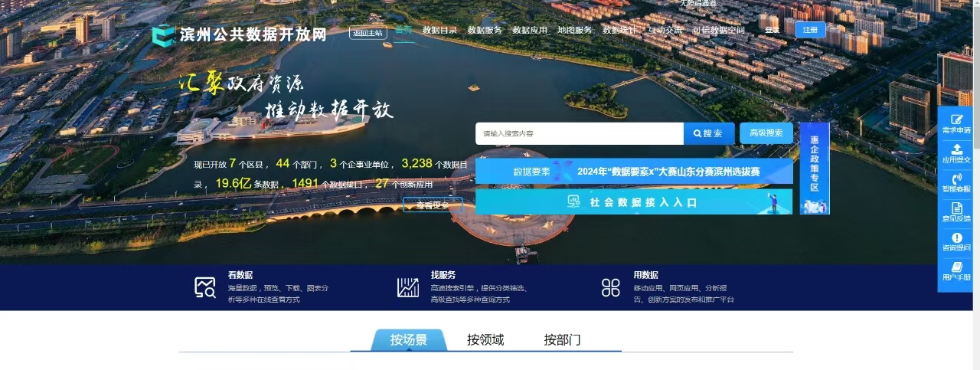980x370 pixels.
Task: Click the 3,238 datasets count
Action: [x=417, y=163]
